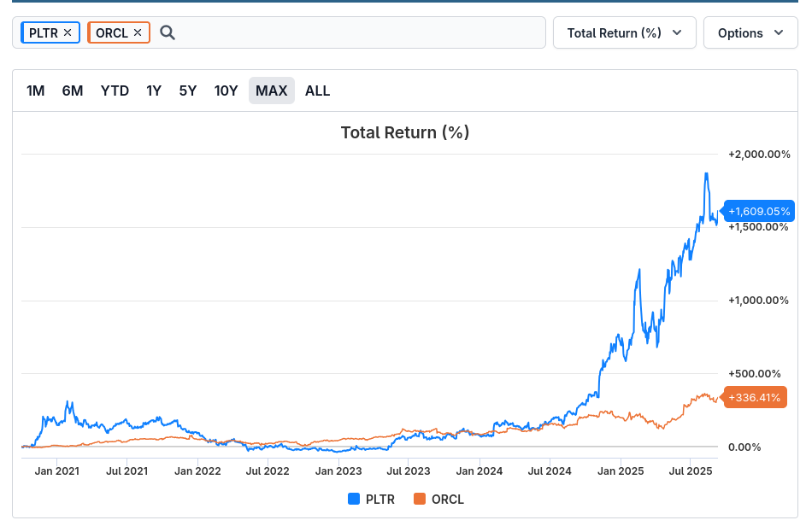Click the PLTR ticker chip text
Viewport: 806px width, 532px height.
[x=44, y=32]
